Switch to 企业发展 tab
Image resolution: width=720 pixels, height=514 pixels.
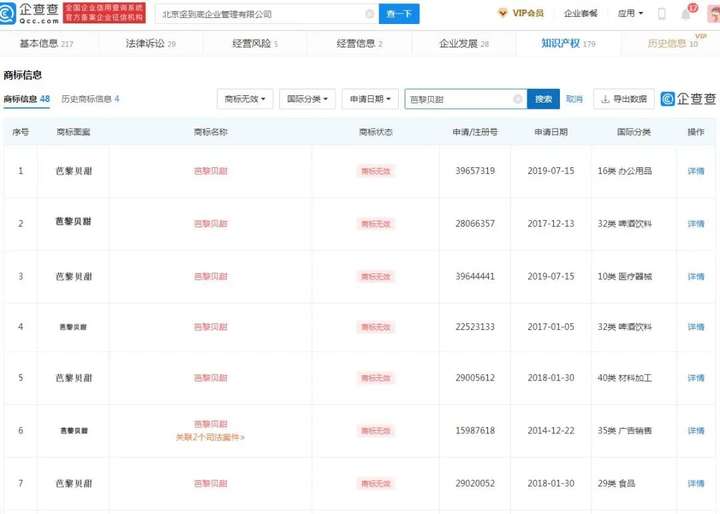464,44
